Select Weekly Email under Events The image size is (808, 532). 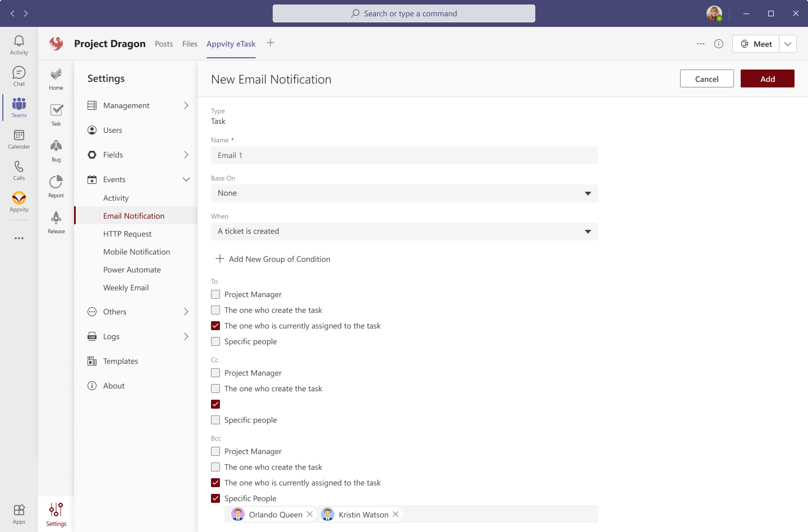point(126,288)
